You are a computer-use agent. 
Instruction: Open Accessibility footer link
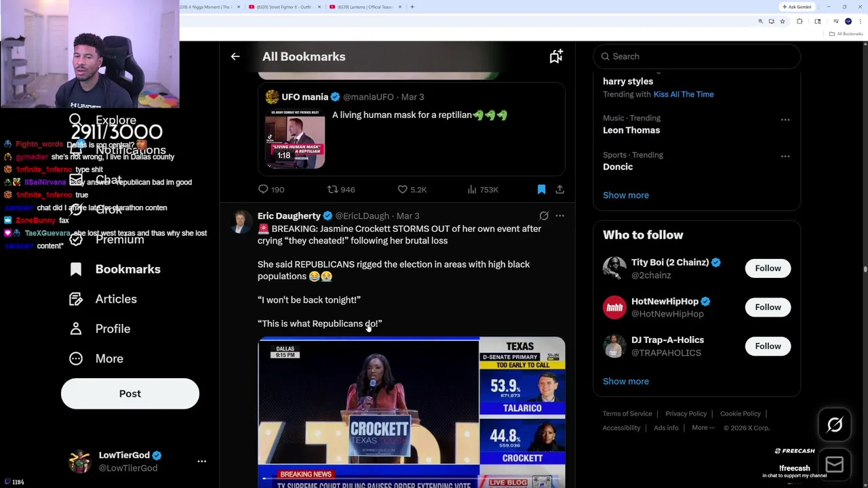tap(621, 428)
